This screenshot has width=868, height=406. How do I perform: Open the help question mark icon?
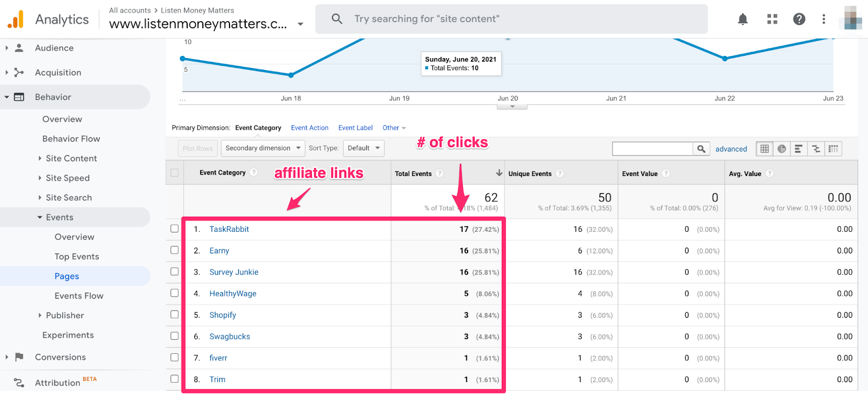point(799,20)
